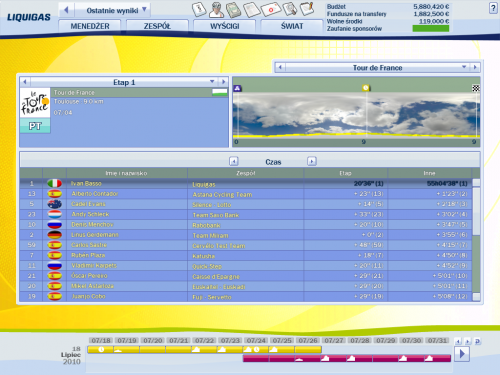Screen dimensions: 500x375
Task: Click team Astana Cycling Team
Action: click(222, 195)
